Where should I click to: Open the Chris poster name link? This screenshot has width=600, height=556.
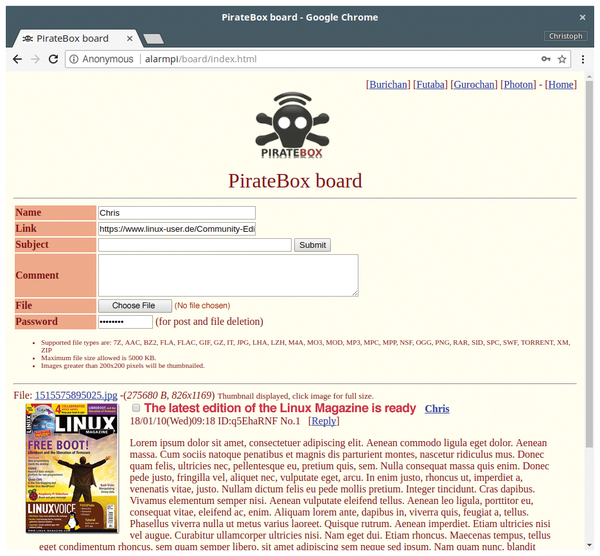tap(437, 408)
